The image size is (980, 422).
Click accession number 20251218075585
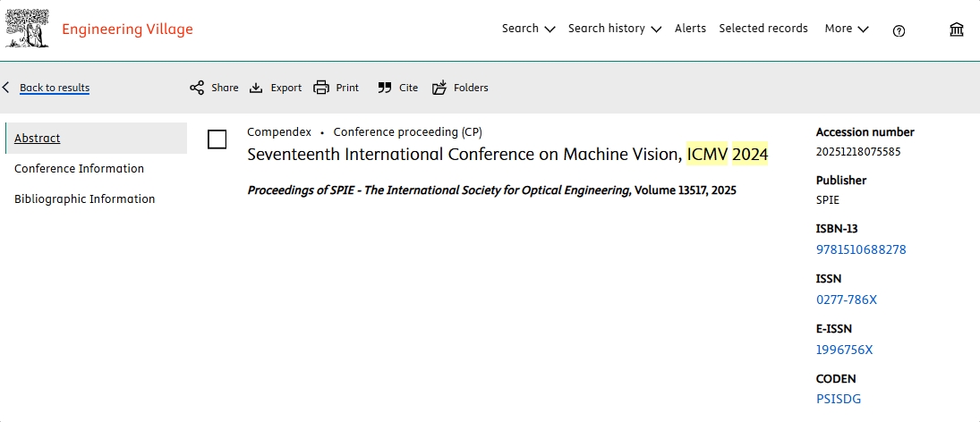coord(858,152)
